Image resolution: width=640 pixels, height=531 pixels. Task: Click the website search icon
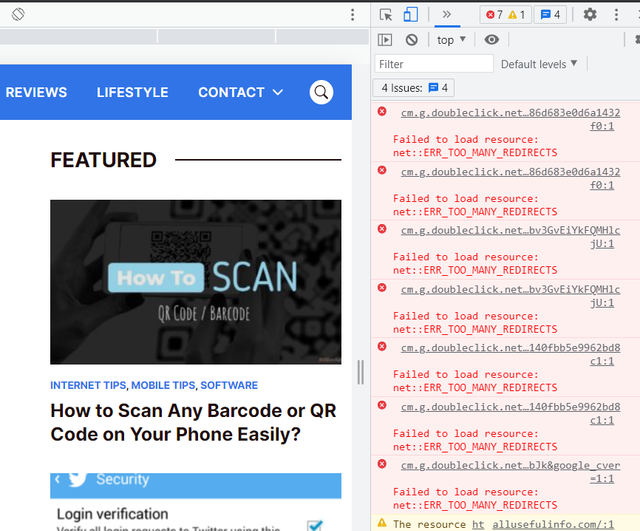click(321, 92)
